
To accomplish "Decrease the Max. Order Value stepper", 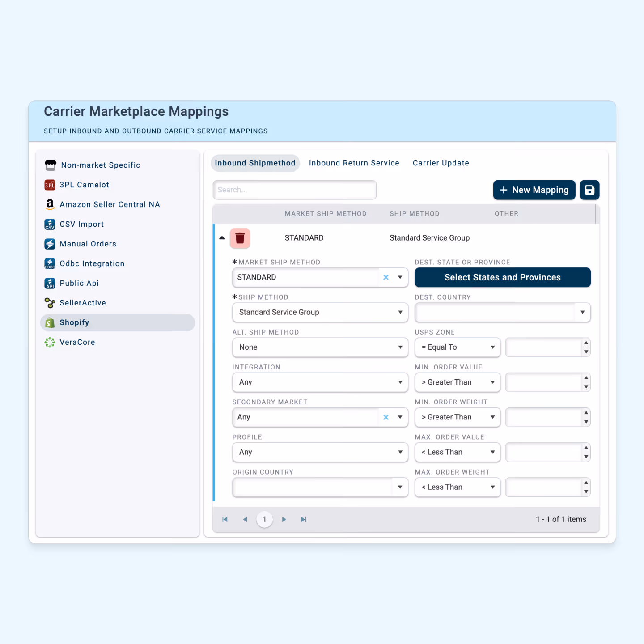I will point(586,457).
